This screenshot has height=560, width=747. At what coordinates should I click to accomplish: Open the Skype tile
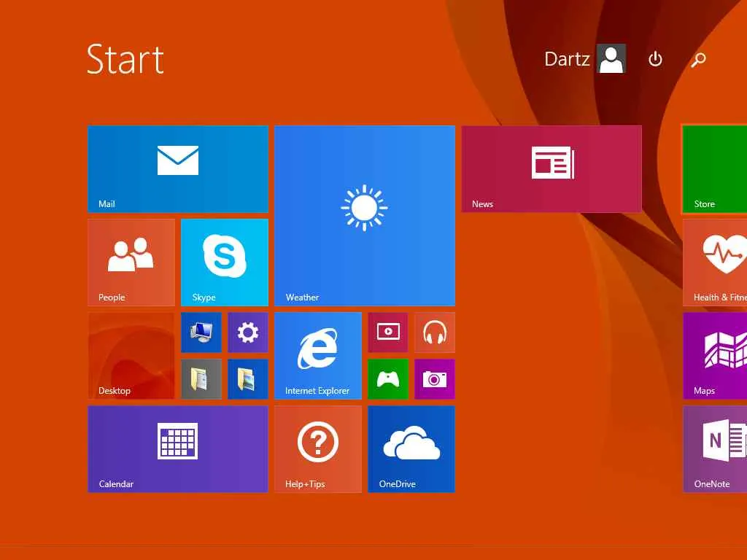tap(225, 262)
